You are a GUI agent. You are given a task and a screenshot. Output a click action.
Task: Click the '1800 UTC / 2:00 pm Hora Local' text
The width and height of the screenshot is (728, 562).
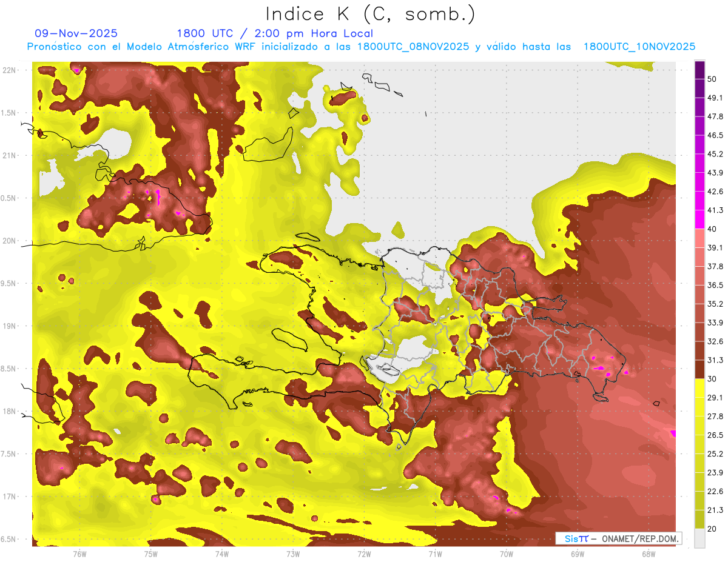click(x=275, y=33)
